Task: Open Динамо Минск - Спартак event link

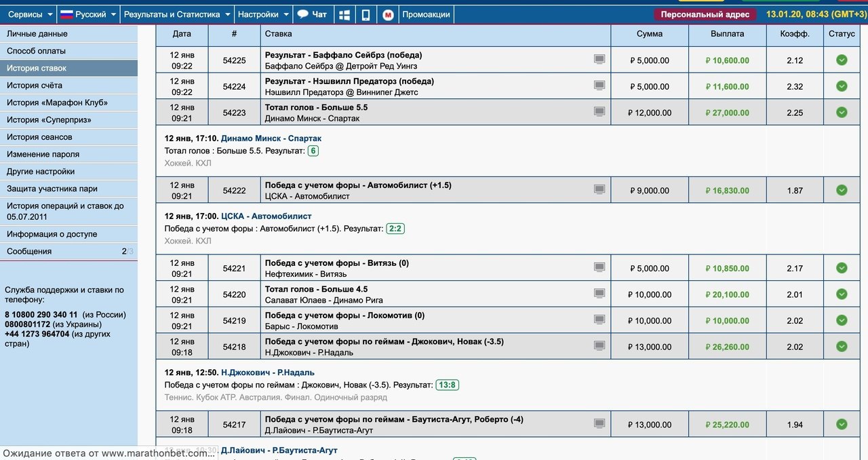Action: [271, 138]
